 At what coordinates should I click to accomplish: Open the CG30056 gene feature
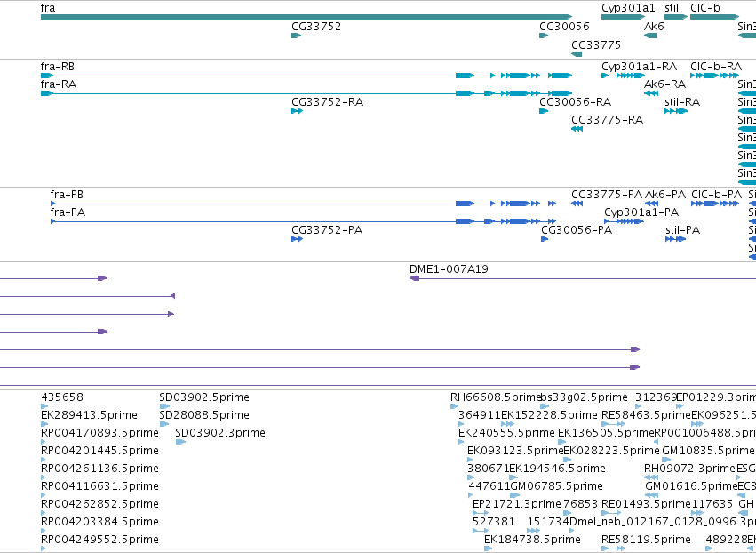(x=544, y=36)
